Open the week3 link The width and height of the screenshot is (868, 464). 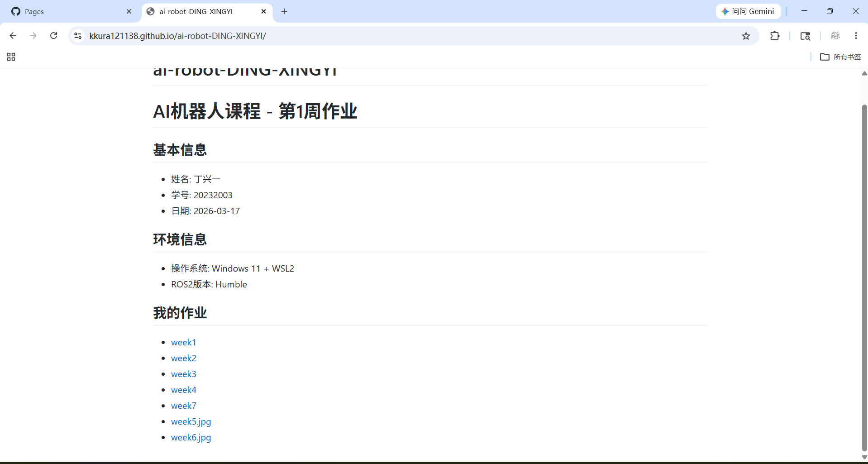point(184,374)
